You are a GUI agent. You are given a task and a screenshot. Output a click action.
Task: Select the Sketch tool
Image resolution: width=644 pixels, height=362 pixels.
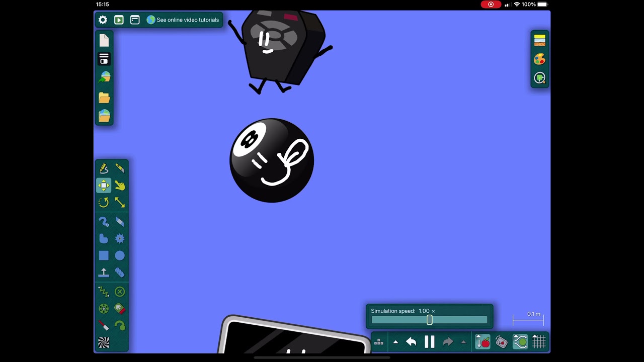[104, 168]
